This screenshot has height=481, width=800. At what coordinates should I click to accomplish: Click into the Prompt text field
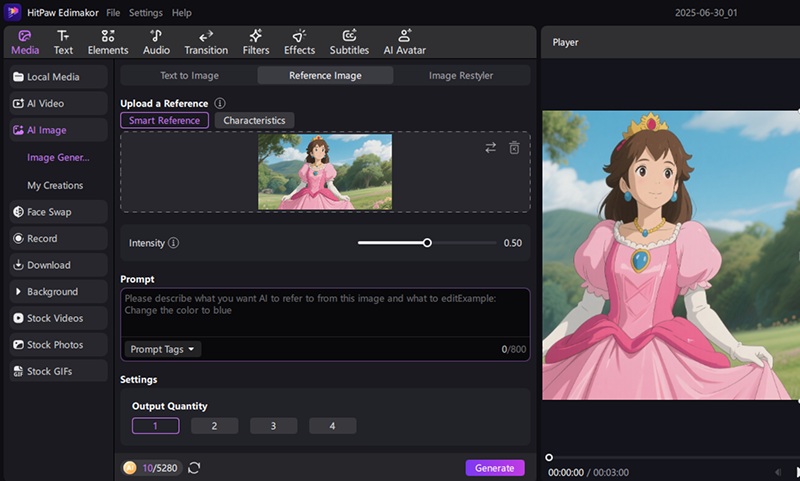324,312
